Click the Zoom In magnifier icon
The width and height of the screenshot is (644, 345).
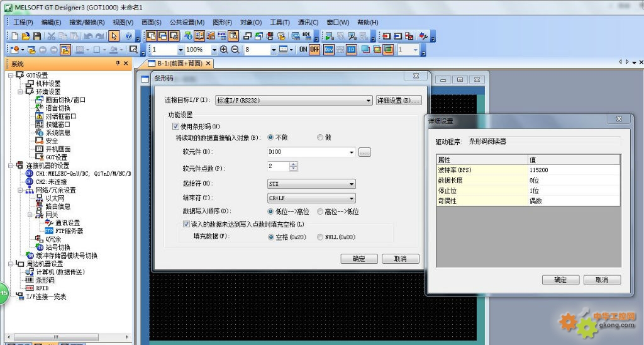pyautogui.click(x=224, y=50)
